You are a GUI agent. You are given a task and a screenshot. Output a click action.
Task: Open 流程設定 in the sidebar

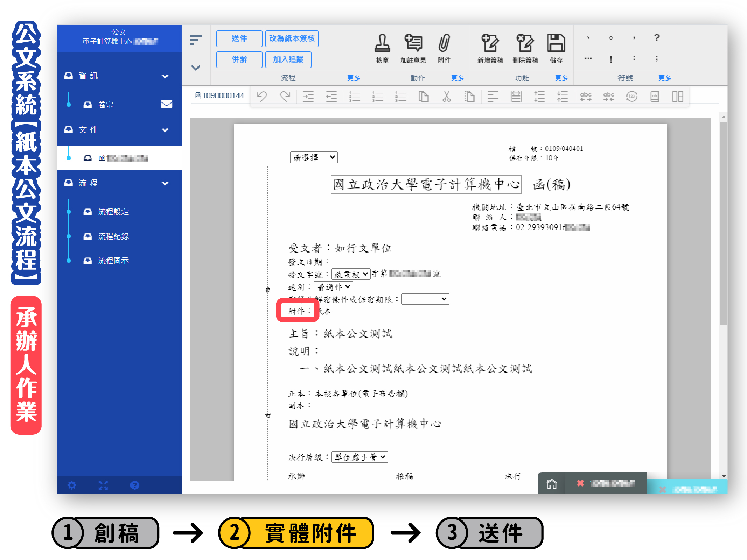point(113,212)
